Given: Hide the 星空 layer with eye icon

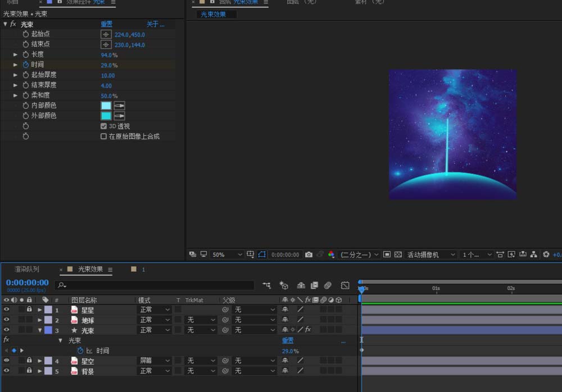Looking at the screenshot, I should [x=7, y=361].
